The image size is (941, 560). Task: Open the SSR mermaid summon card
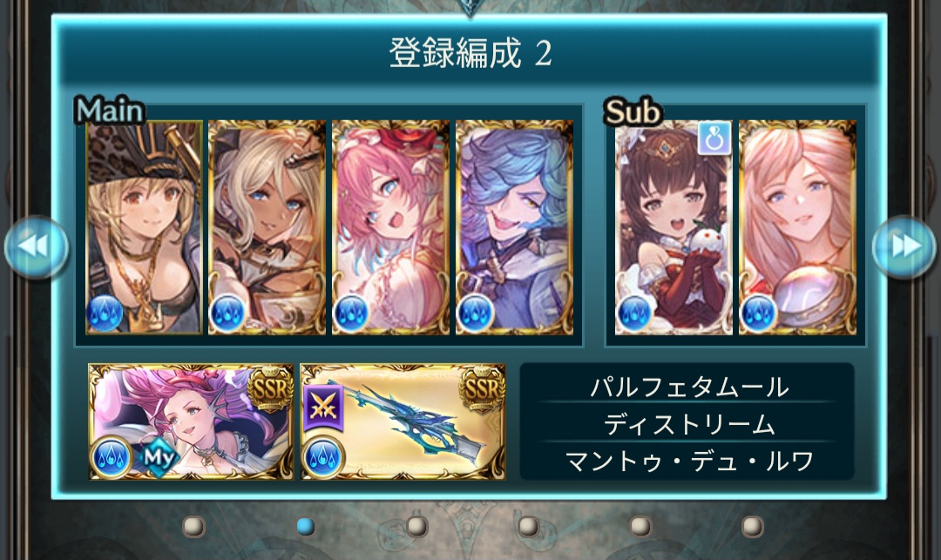click(x=191, y=422)
